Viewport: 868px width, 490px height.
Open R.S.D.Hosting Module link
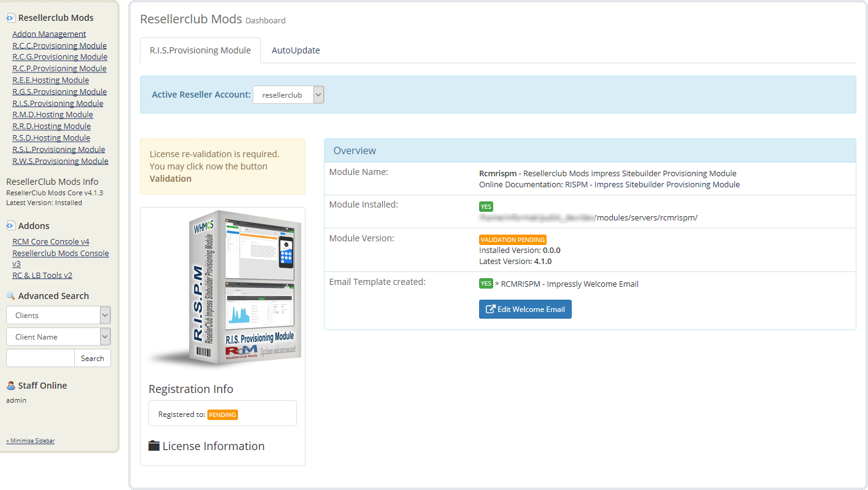(51, 138)
